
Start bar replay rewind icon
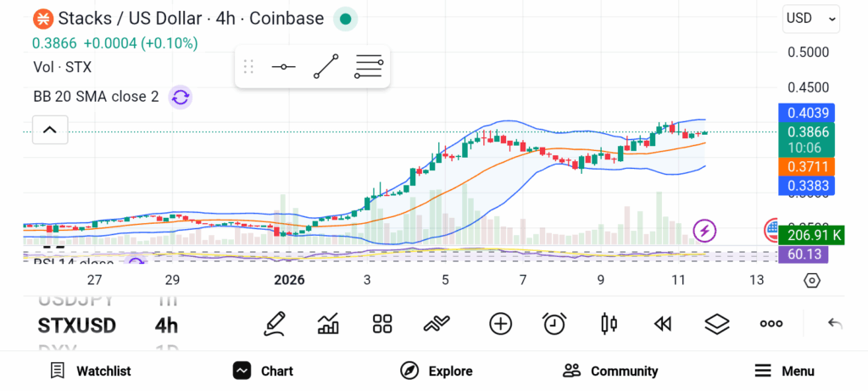coord(663,323)
